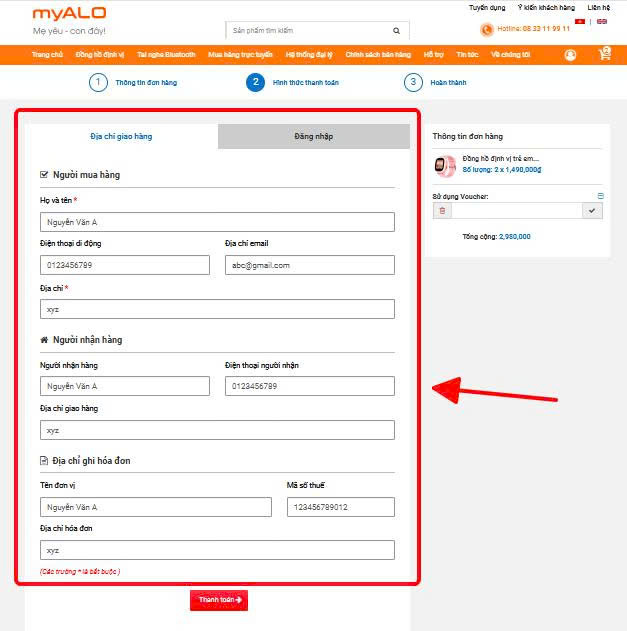This screenshot has width=627, height=631.
Task: Switch language with the English flag
Action: coord(602,21)
